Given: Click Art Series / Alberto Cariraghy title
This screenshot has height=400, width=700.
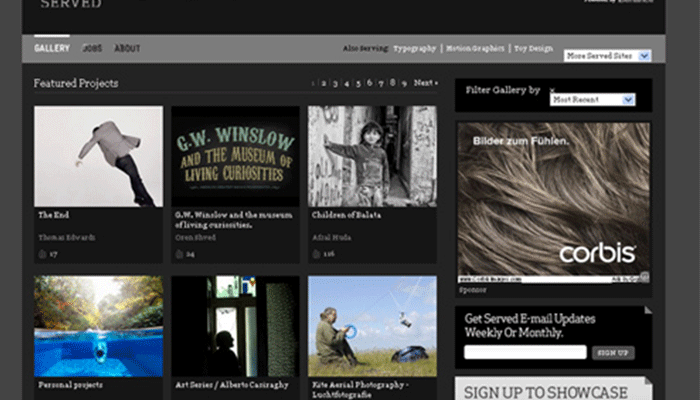Looking at the screenshot, I should click(232, 385).
